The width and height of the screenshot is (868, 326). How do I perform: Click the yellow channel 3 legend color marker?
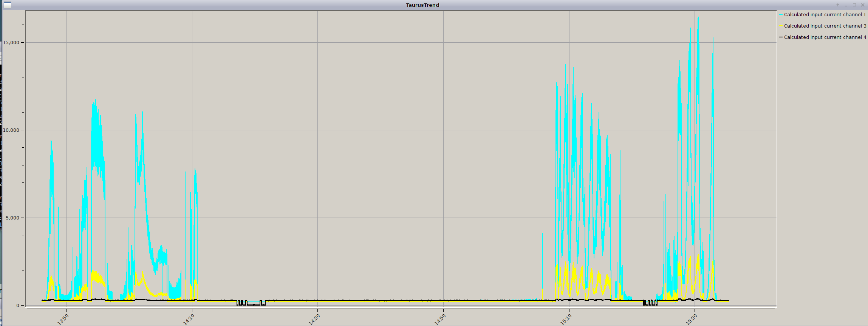coord(781,26)
